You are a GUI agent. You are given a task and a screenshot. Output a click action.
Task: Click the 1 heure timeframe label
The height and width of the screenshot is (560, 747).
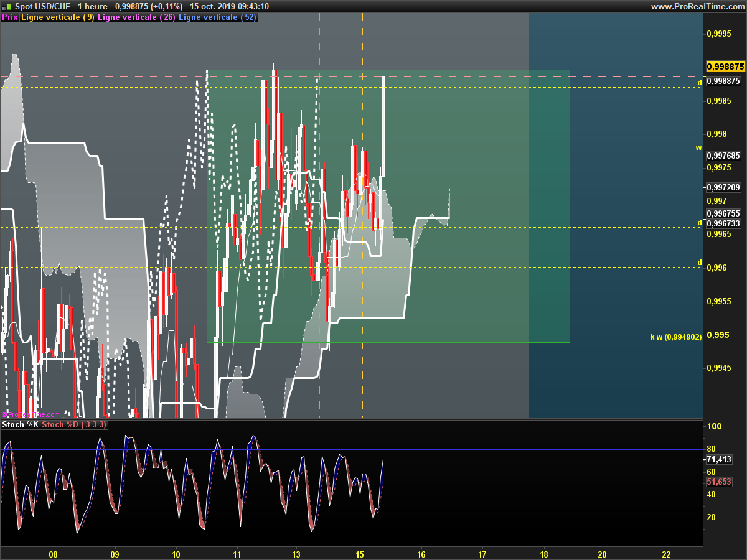coord(92,6)
